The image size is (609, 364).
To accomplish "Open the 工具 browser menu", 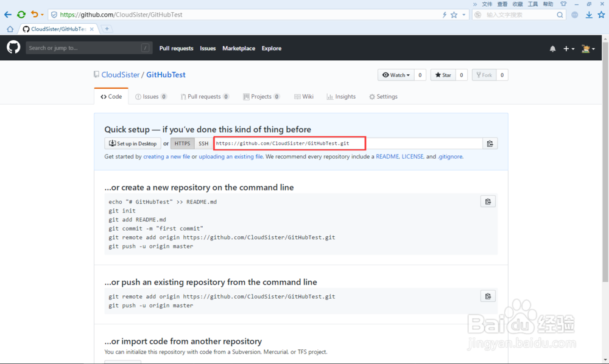I will pos(533,4).
